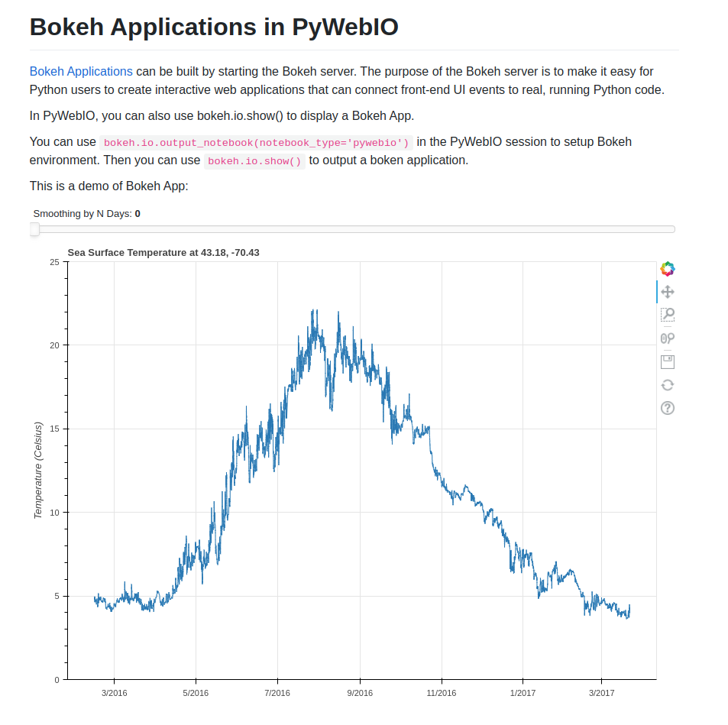Click the Sea Surface Temperature plot title
The height and width of the screenshot is (725, 728).
[163, 252]
